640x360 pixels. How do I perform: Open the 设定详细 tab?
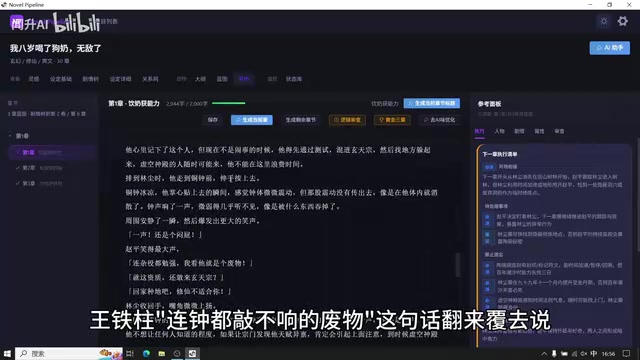120,79
